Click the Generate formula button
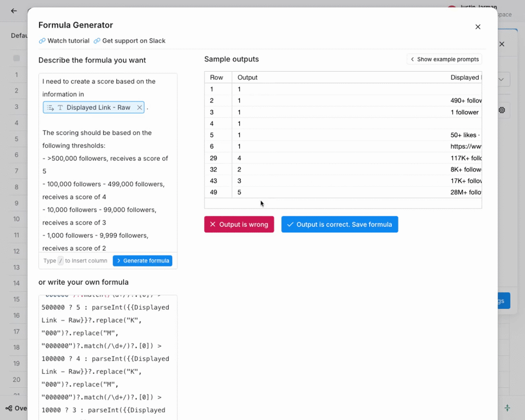Screen dimensions: 525x420 [x=143, y=261]
